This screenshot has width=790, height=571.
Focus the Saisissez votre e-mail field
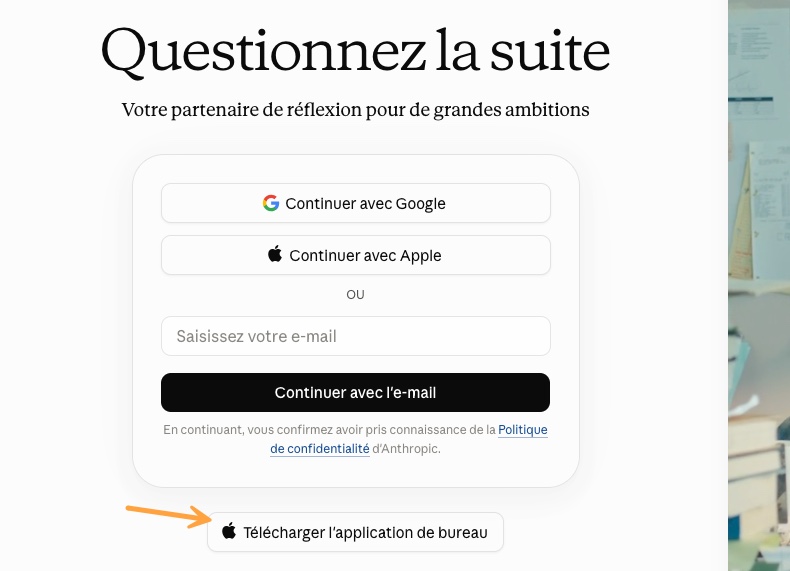click(x=356, y=336)
